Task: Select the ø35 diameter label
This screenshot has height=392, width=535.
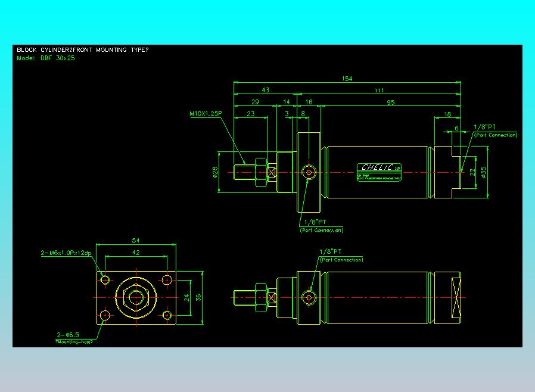Action: pyautogui.click(x=484, y=172)
